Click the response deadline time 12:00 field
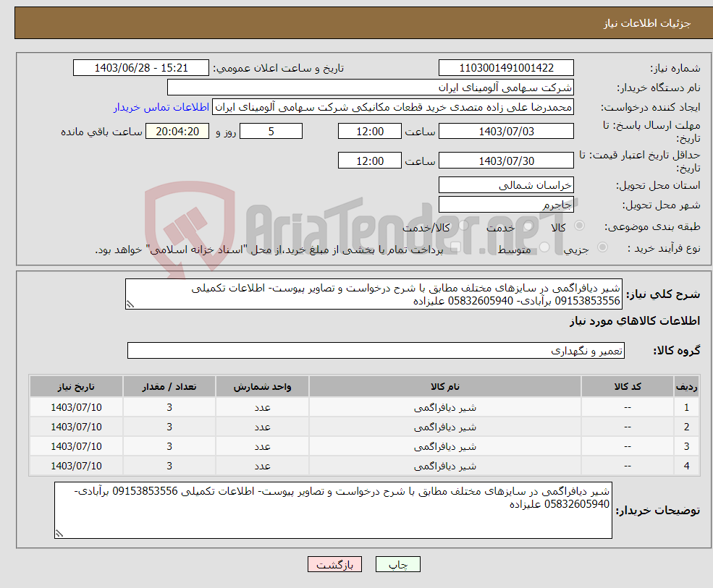This screenshot has width=713, height=588. click(x=370, y=132)
